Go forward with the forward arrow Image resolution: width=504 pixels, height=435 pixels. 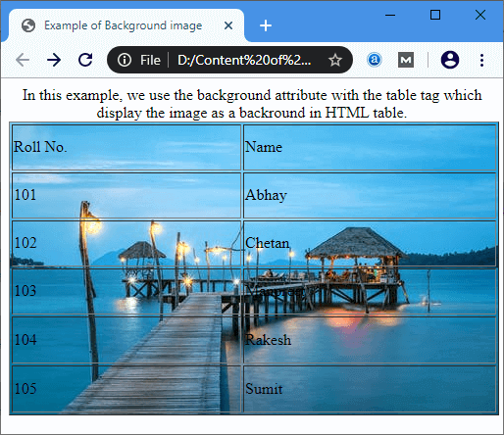point(54,60)
